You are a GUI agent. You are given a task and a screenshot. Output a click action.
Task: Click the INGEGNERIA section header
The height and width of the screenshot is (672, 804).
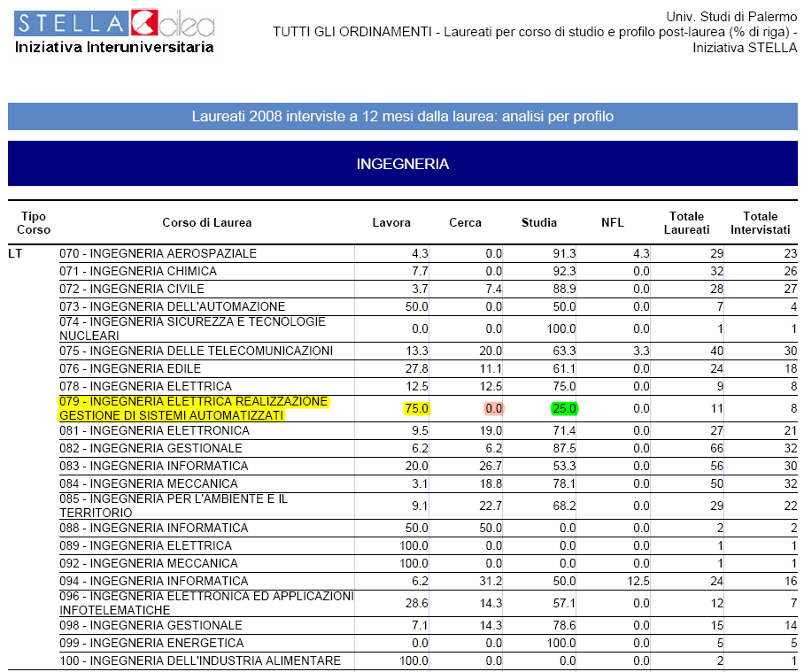click(403, 164)
